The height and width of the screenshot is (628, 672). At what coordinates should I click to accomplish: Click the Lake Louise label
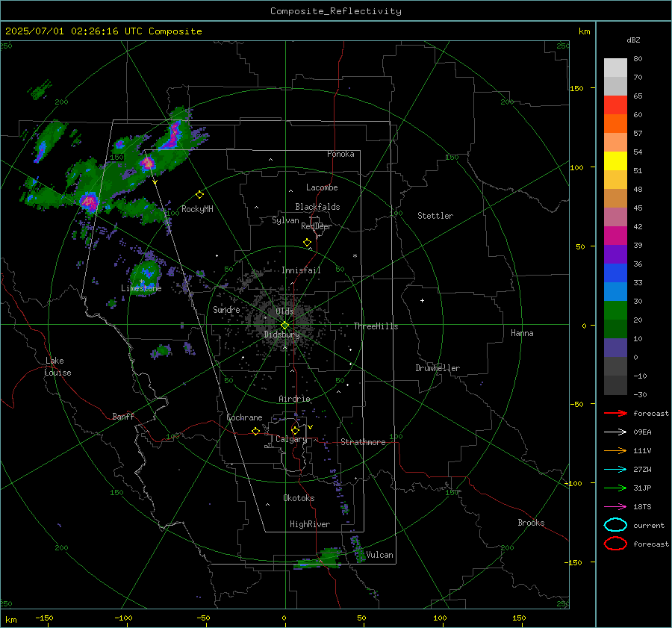(x=57, y=367)
